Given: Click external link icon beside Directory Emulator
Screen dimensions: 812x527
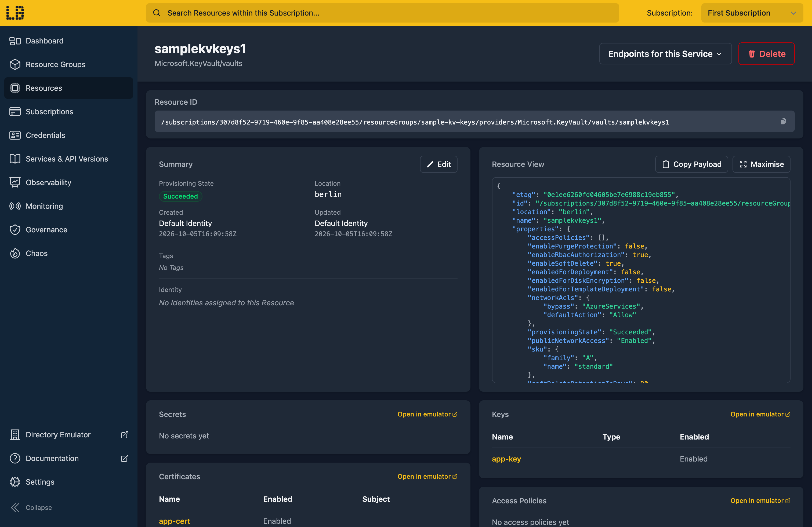Looking at the screenshot, I should pyautogui.click(x=125, y=435).
